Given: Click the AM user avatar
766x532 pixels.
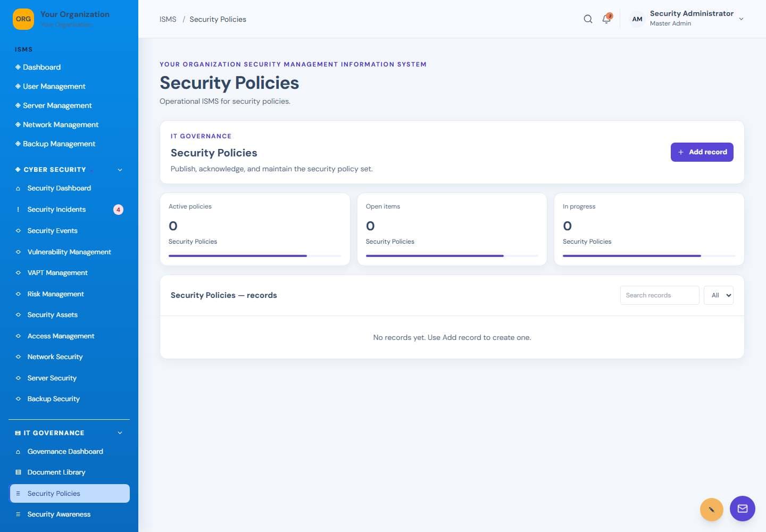Looking at the screenshot, I should (x=637, y=19).
